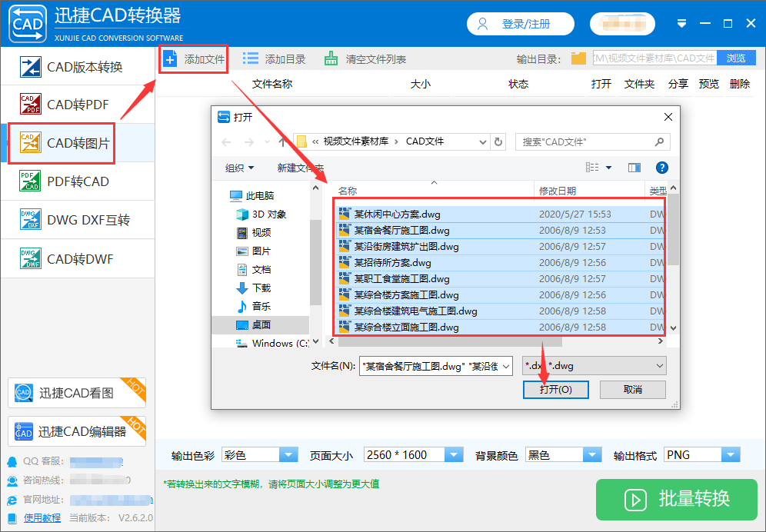Viewport: 766px width, 532px height.
Task: Open CAD版本转换 mode in sidebar
Action: click(x=78, y=67)
